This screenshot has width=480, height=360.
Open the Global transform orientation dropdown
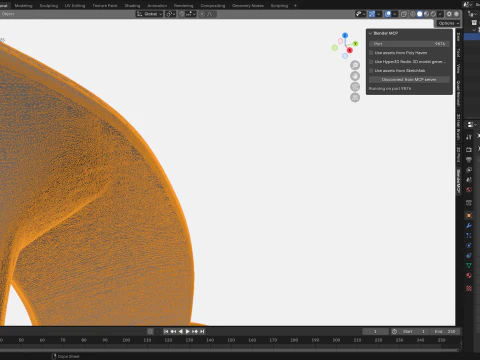tap(149, 14)
